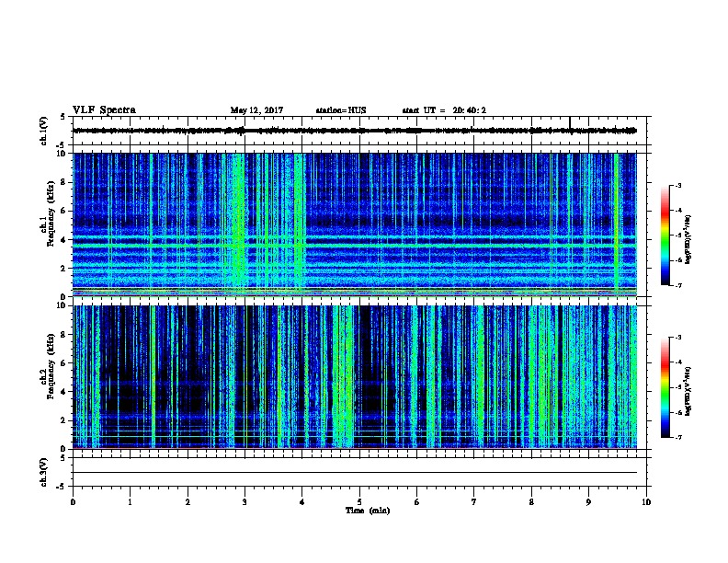This screenshot has width=728, height=563.
Task: Click the "8" tick on ch.1 frequency axis
Action: (63, 182)
